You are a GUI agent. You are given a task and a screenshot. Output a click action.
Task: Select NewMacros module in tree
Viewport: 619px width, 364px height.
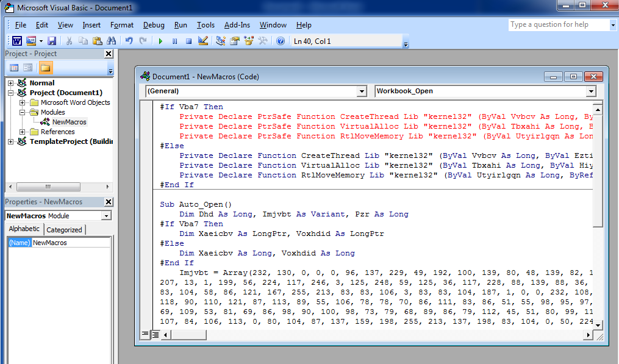coord(69,122)
